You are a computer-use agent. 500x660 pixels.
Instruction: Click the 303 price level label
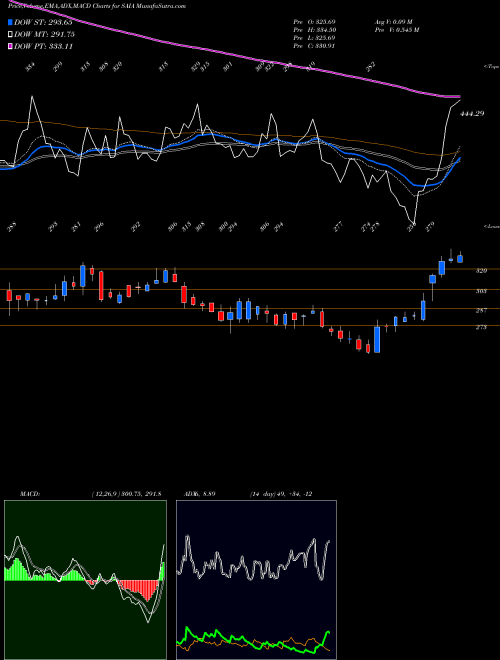(x=481, y=291)
